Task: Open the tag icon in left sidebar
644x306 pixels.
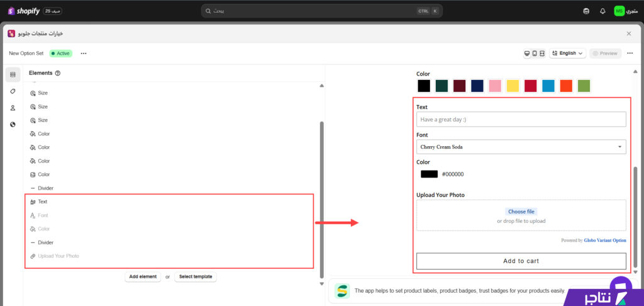Action: pos(13,91)
